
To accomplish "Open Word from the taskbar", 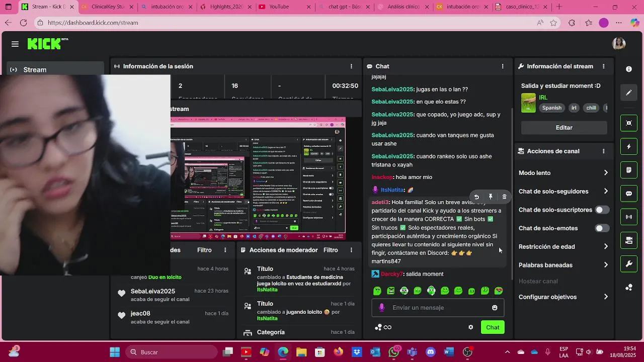I will [449, 352].
